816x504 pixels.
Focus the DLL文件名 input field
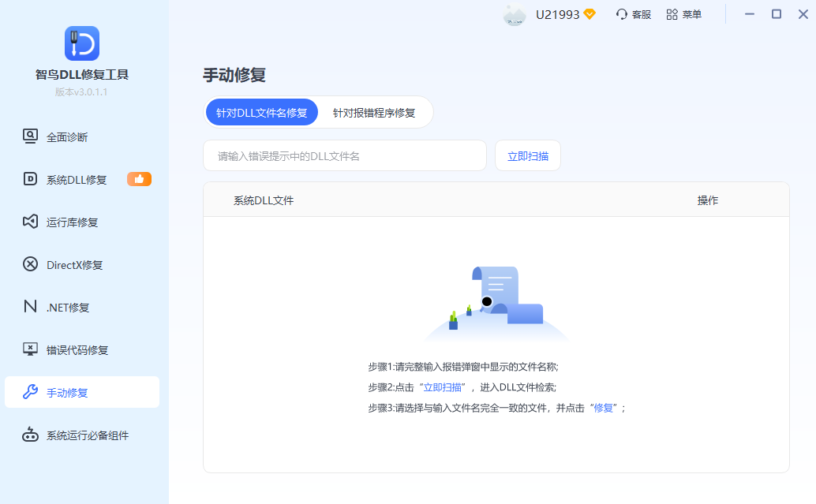(345, 155)
